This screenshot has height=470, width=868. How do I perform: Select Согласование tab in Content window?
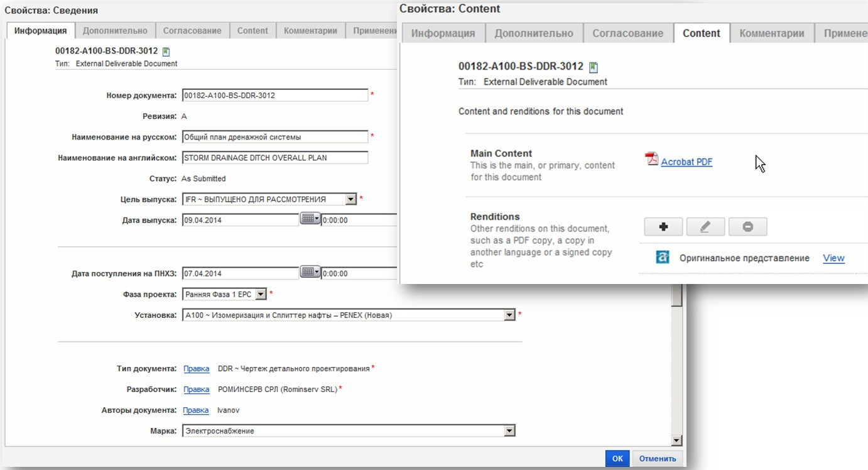click(x=628, y=33)
